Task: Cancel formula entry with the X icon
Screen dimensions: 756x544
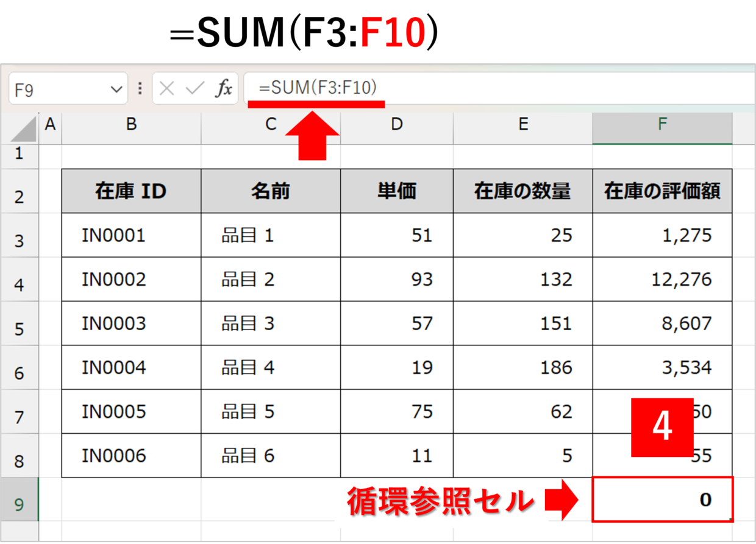Action: pyautogui.click(x=166, y=90)
